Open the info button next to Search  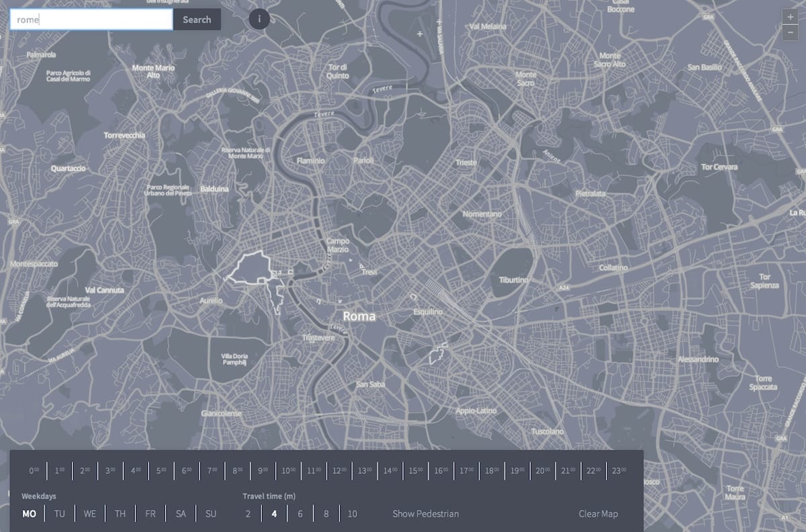click(259, 19)
